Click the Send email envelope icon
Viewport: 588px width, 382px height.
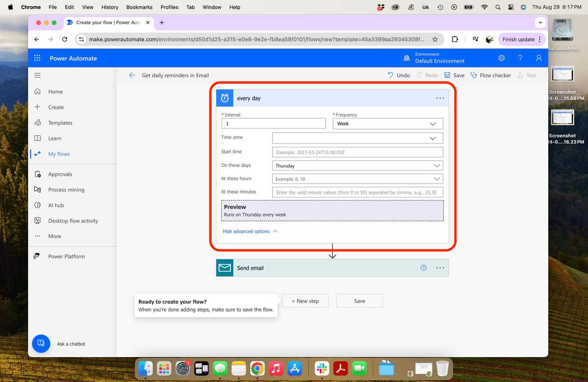(225, 268)
